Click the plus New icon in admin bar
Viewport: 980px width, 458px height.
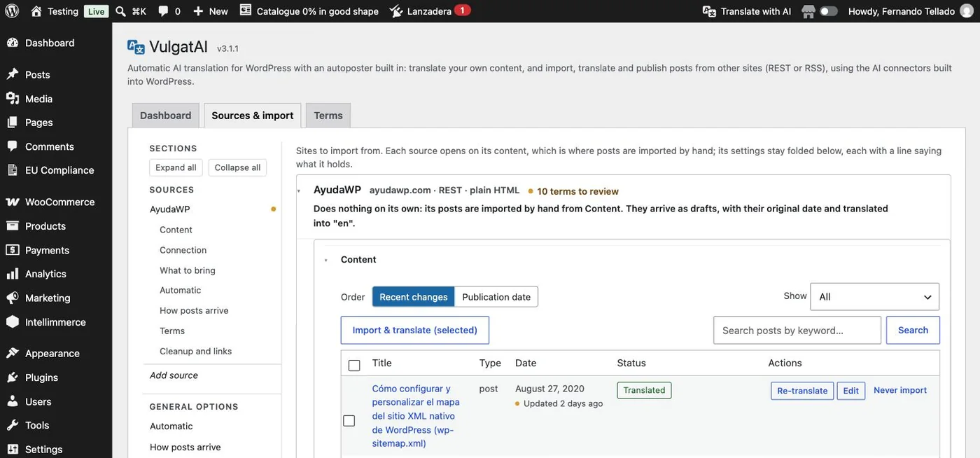[198, 11]
